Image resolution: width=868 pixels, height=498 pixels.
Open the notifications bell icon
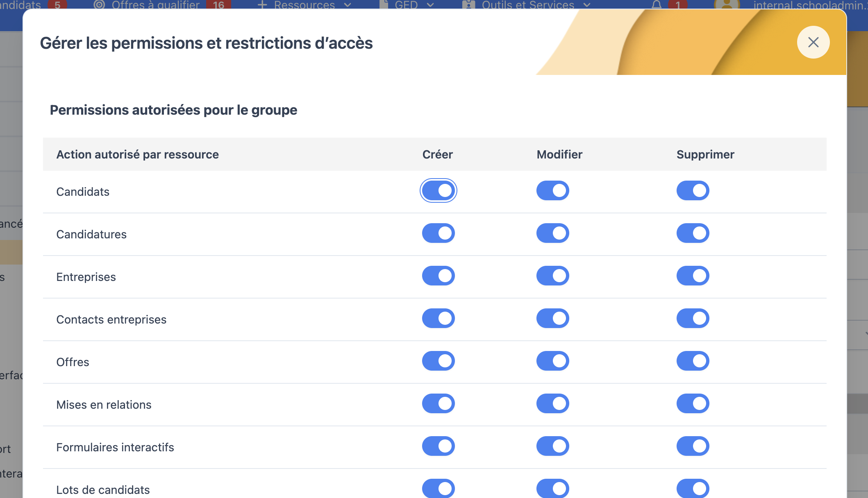point(657,5)
